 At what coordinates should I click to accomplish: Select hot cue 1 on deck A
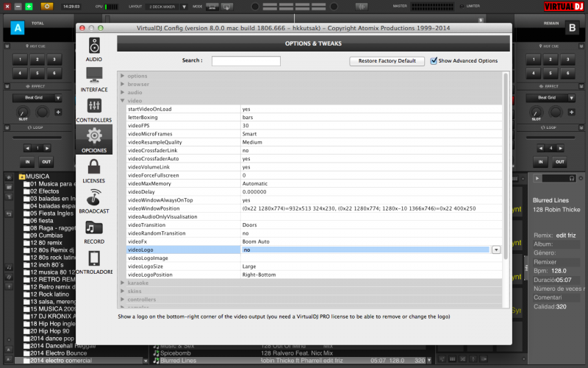21,60
